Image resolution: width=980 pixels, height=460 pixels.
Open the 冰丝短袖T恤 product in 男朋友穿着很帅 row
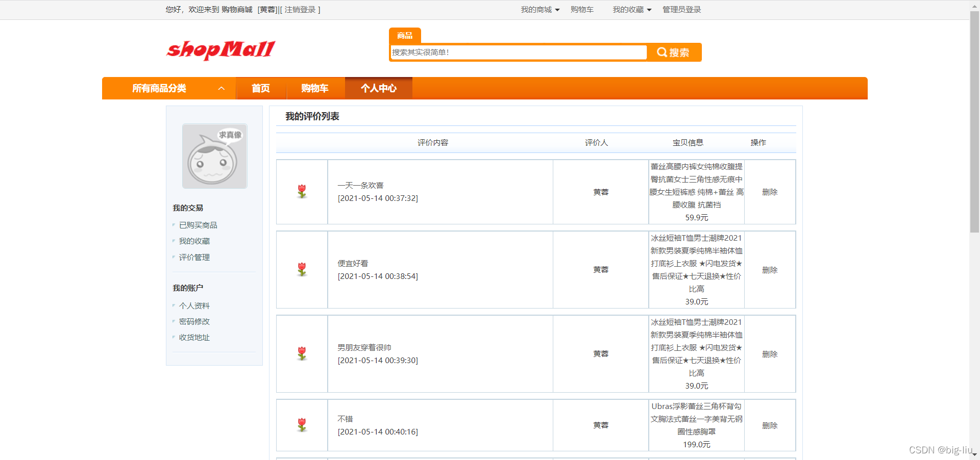[697, 347]
